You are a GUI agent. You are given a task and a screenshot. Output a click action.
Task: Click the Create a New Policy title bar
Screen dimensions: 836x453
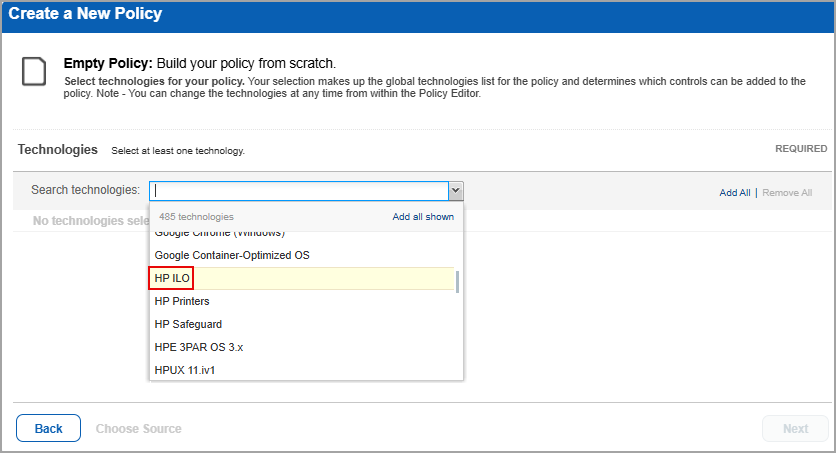coord(85,14)
